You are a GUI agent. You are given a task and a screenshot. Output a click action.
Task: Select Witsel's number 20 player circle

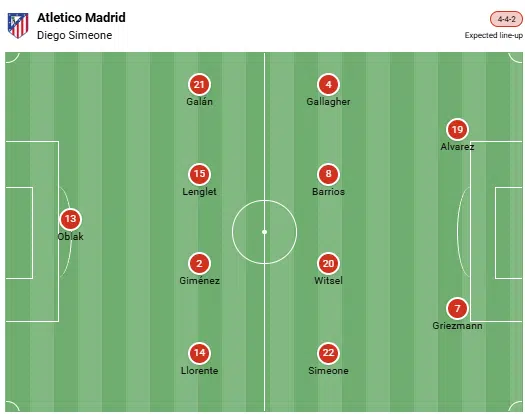click(x=328, y=264)
